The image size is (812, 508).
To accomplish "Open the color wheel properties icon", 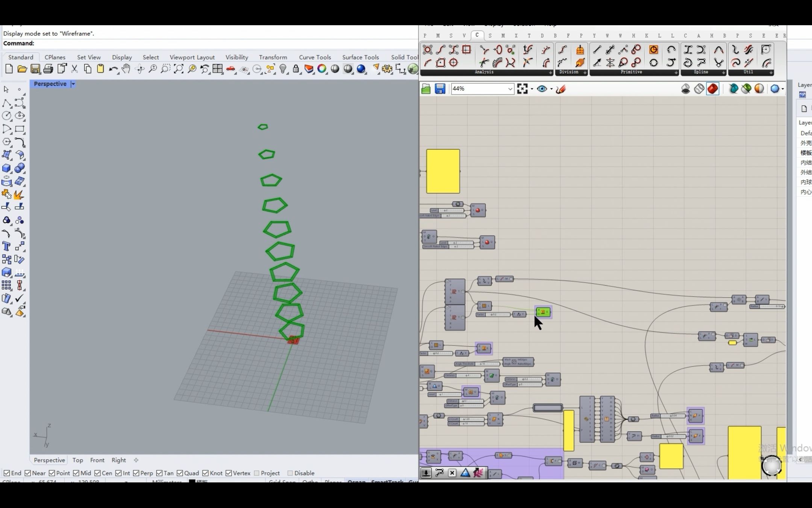I will [x=322, y=69].
